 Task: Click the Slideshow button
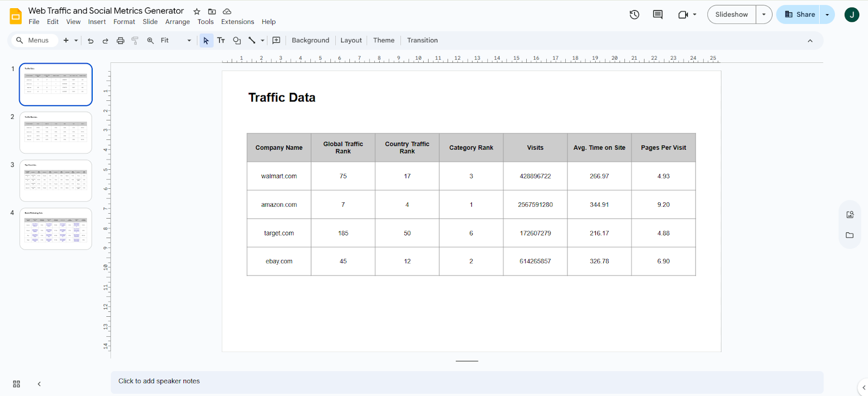coord(732,15)
